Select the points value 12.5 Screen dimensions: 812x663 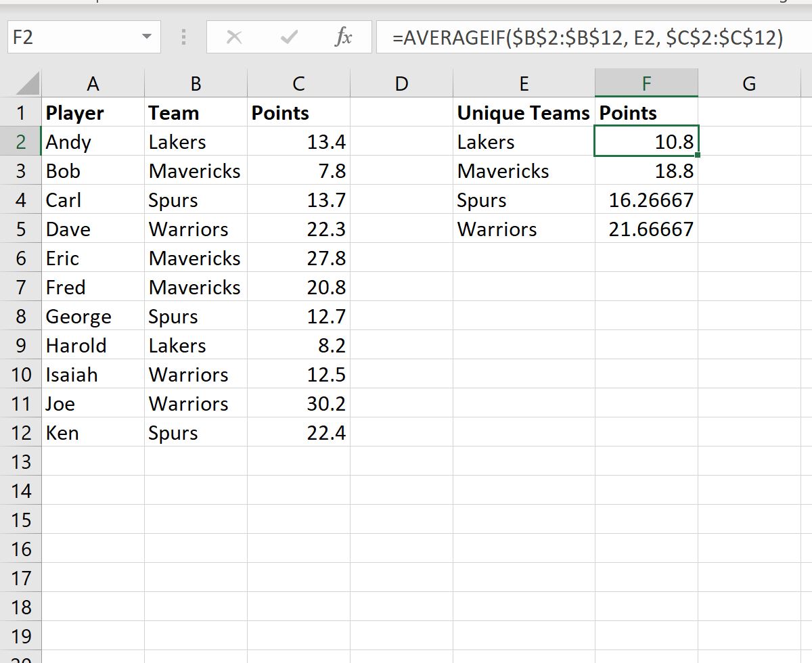point(298,375)
